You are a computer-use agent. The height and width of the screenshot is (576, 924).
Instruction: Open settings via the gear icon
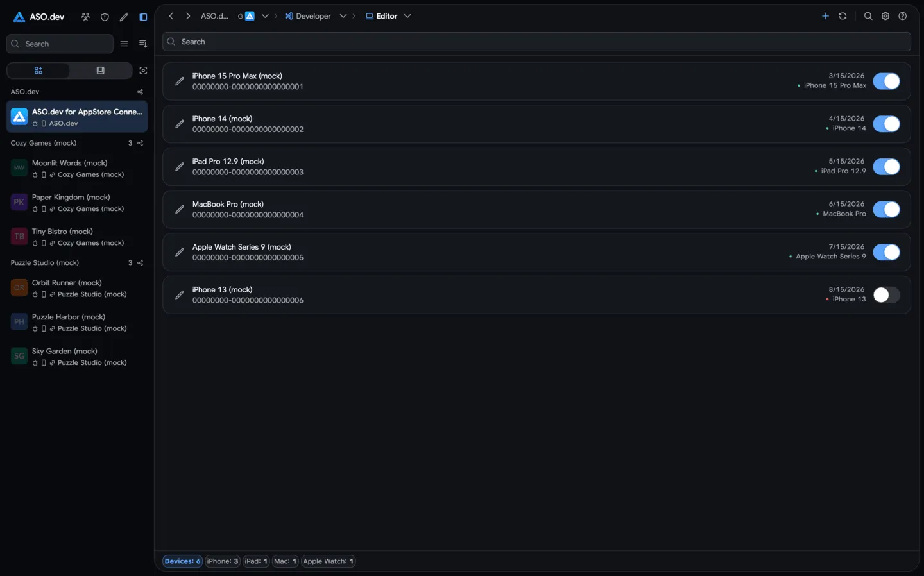[x=886, y=16]
